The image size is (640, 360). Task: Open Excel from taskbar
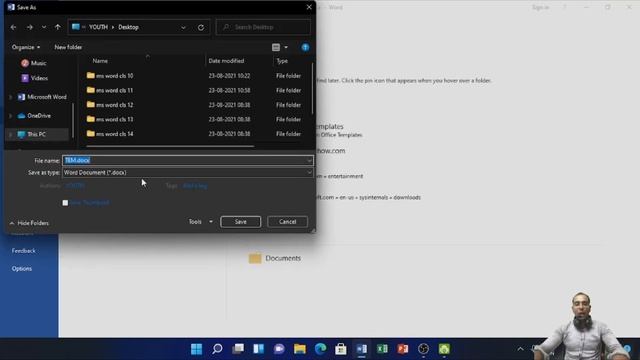[382, 349]
